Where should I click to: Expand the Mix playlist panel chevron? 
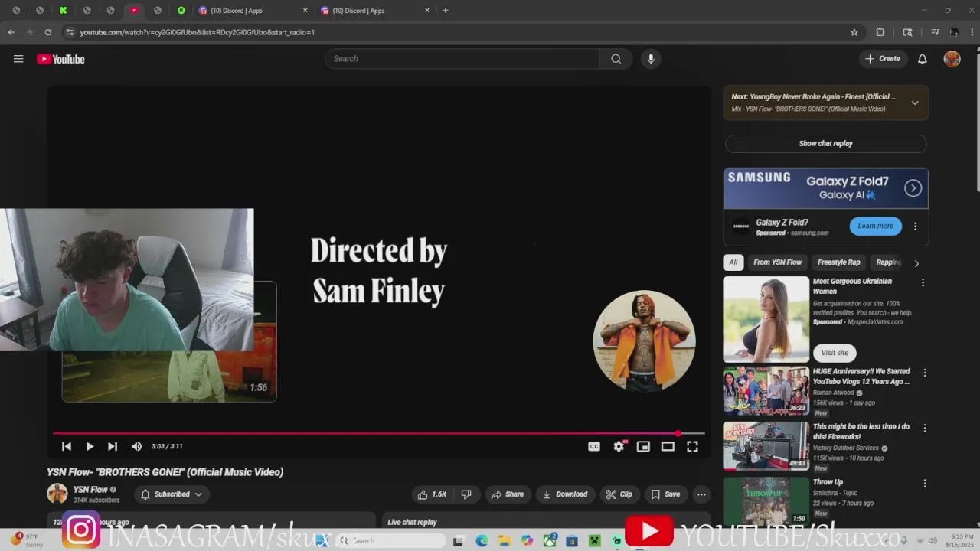click(x=915, y=103)
